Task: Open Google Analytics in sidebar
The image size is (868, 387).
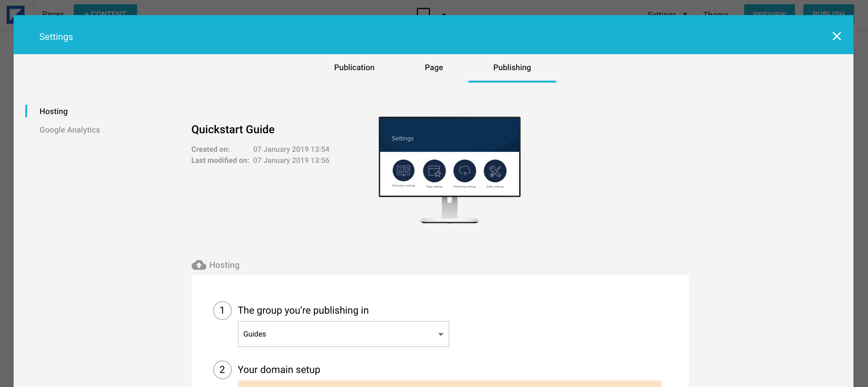Action: coord(70,130)
